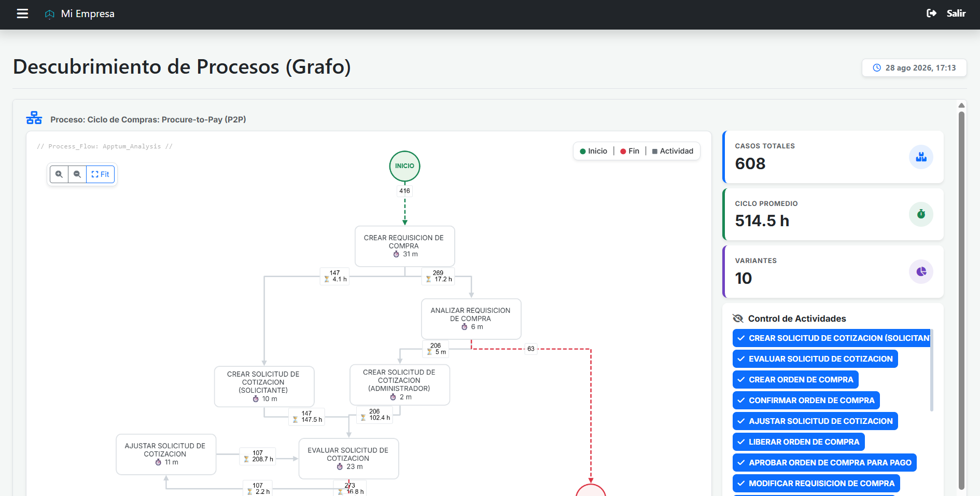Screen dimensions: 980x496
Task: Click the activities list scrollbar
Action: pos(932,370)
